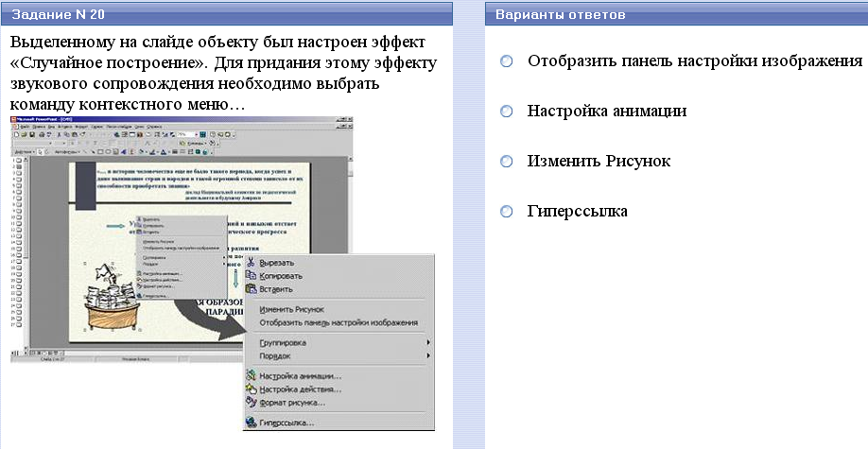Click the Open folder icon in PowerPoint toolbar
868x449 pixels.
pos(24,134)
